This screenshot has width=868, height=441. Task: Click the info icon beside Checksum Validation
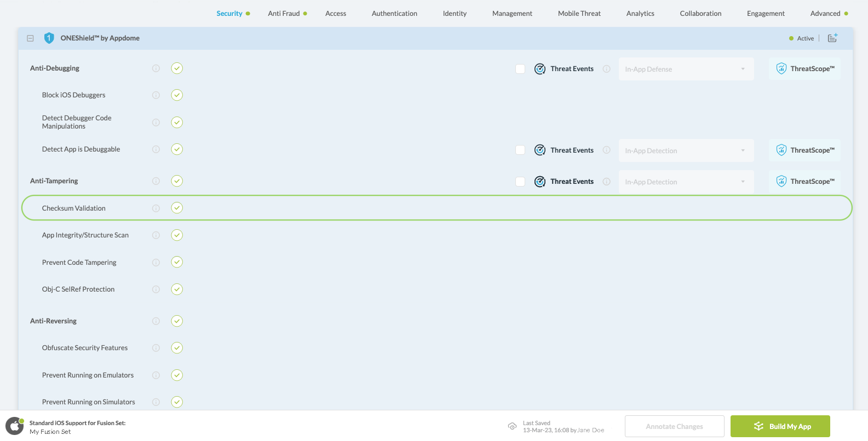pyautogui.click(x=156, y=208)
